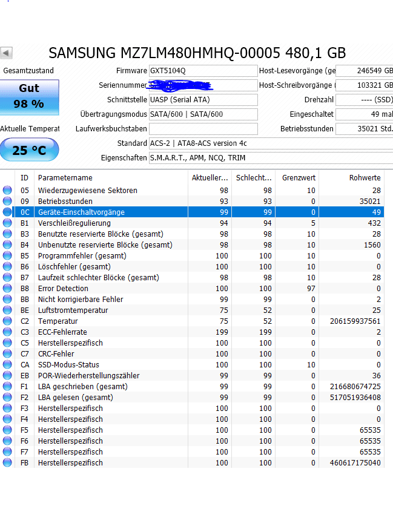This screenshot has width=393, height=532.
Task: Click status icon for LBA geschrieben (gesamt)
Action: pos(7,386)
